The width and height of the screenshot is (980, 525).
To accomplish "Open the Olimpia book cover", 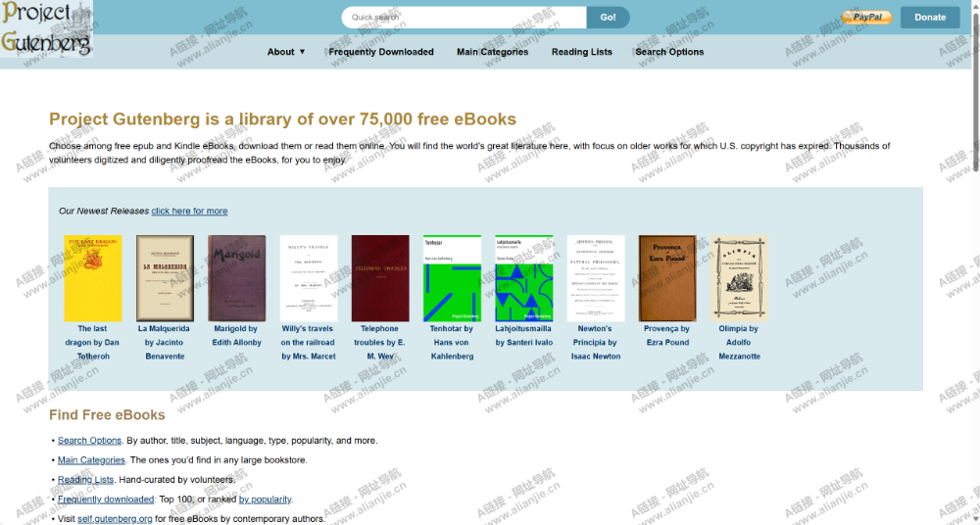I will [739, 278].
